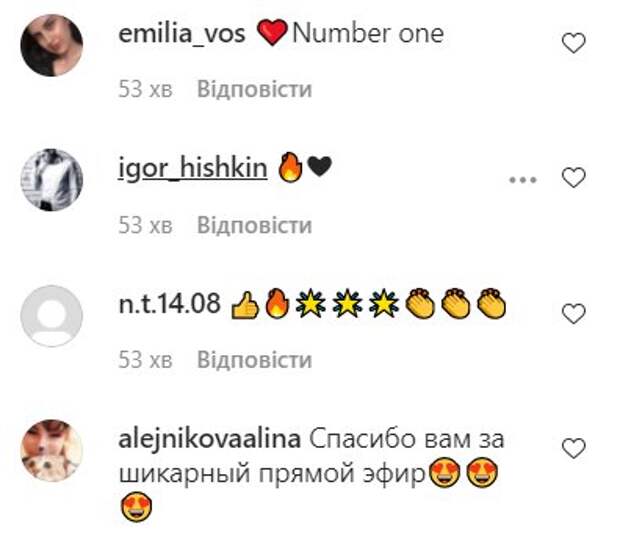Visit n.t.14.08 username link
The height and width of the screenshot is (551, 620).
tap(169, 304)
